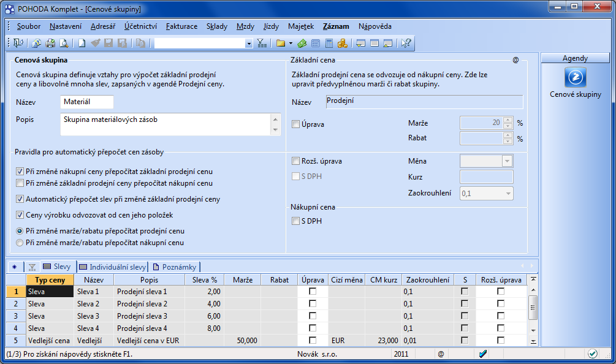Screen dimensions: 616x364
Task: Jump table scrollbar to bottom button
Action: pos(533,341)
